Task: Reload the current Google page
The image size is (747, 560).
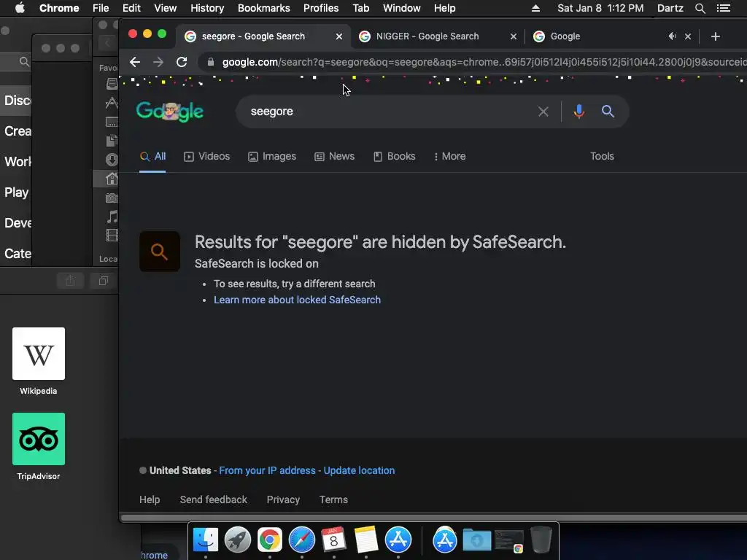Action: pyautogui.click(x=182, y=62)
